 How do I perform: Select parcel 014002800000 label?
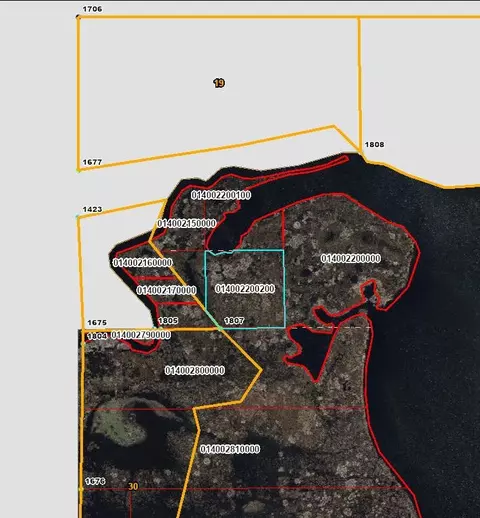tap(195, 370)
